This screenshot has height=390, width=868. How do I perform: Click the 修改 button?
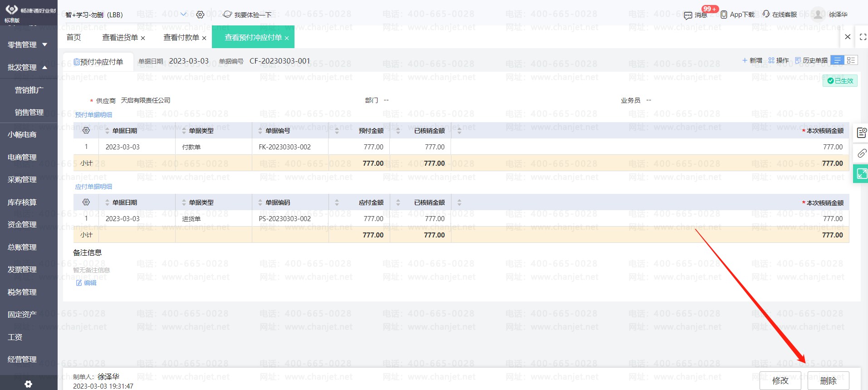pyautogui.click(x=780, y=380)
